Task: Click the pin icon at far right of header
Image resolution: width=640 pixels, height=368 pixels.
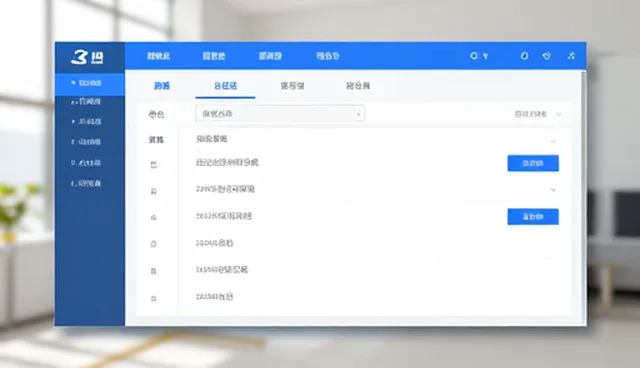Action: point(571,55)
